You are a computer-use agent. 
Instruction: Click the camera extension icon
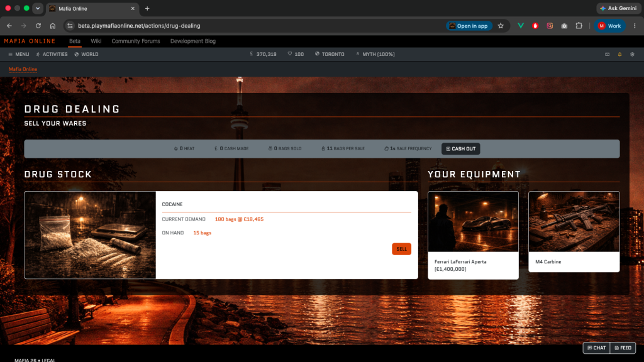(x=564, y=25)
